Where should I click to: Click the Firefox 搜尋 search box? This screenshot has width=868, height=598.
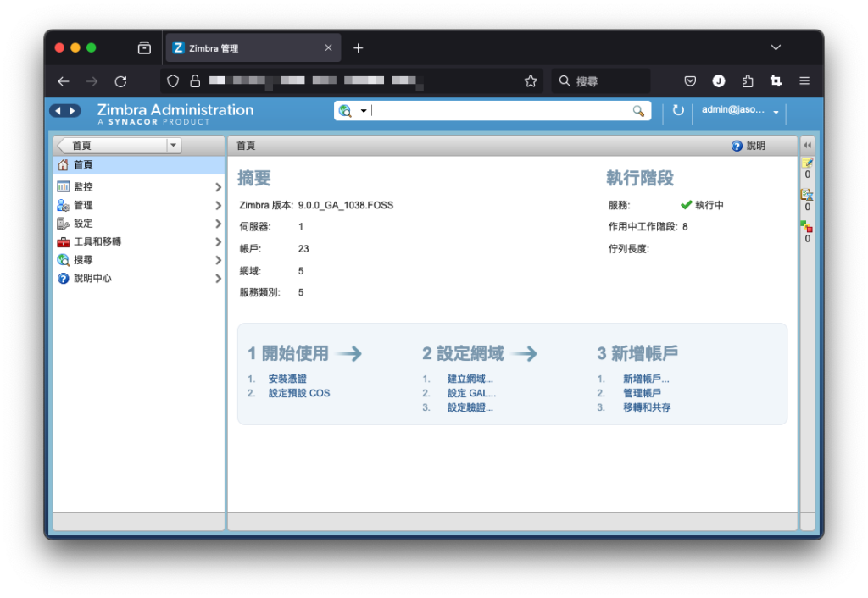coord(601,81)
